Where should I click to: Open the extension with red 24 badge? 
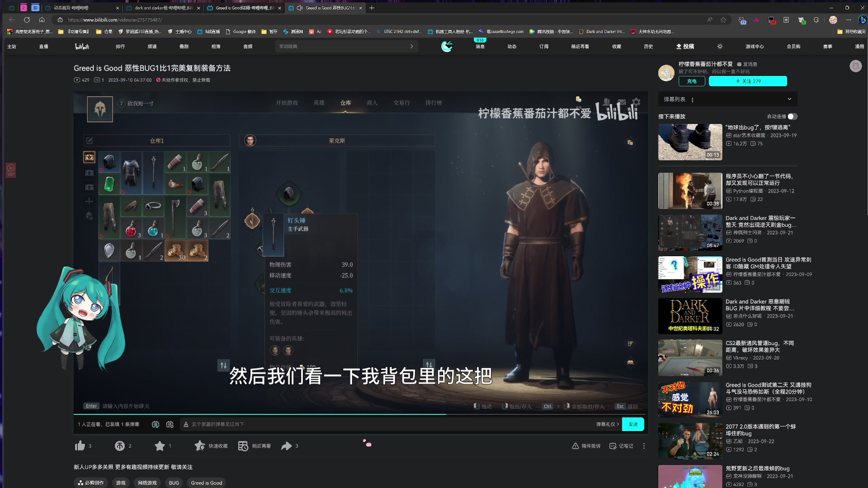click(x=772, y=20)
